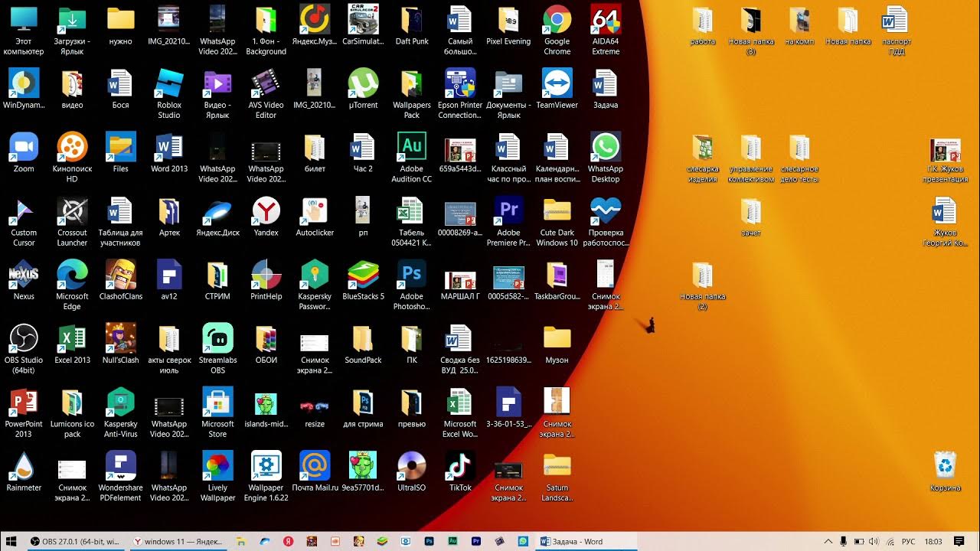
Task: Select the folder named 'нужно'
Action: [x=121, y=24]
